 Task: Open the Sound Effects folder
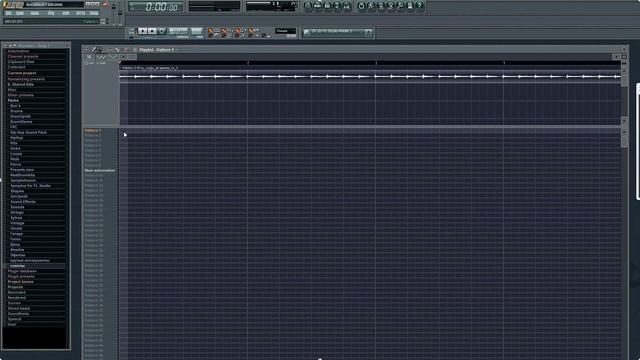point(23,202)
